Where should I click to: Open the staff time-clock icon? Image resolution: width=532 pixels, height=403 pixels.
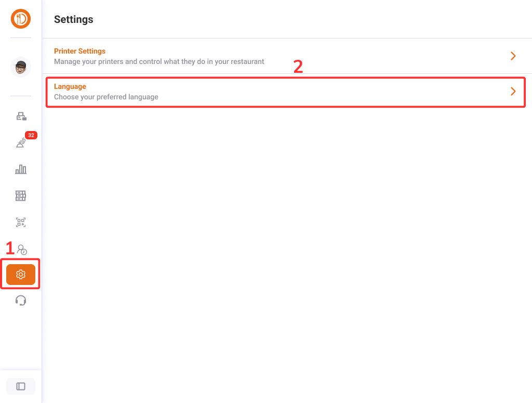[21, 250]
